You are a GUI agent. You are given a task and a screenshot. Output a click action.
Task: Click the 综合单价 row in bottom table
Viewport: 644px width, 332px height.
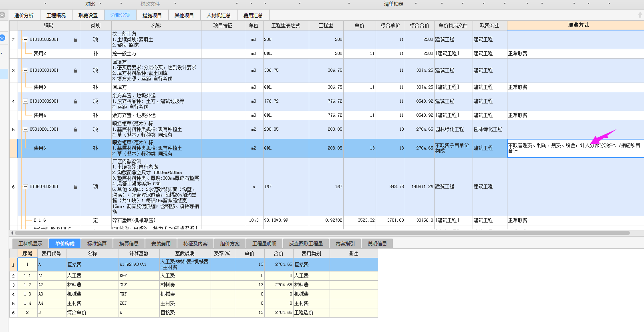pos(193,312)
